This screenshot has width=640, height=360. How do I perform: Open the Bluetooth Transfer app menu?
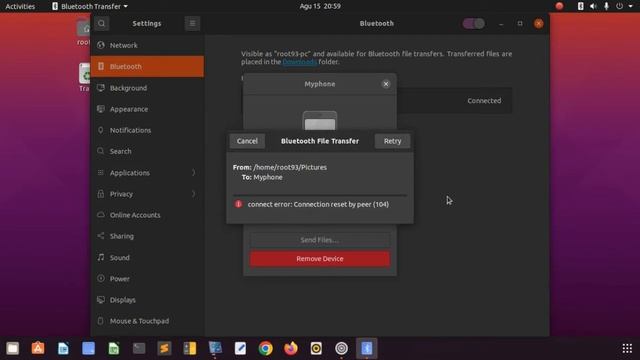[90, 6]
